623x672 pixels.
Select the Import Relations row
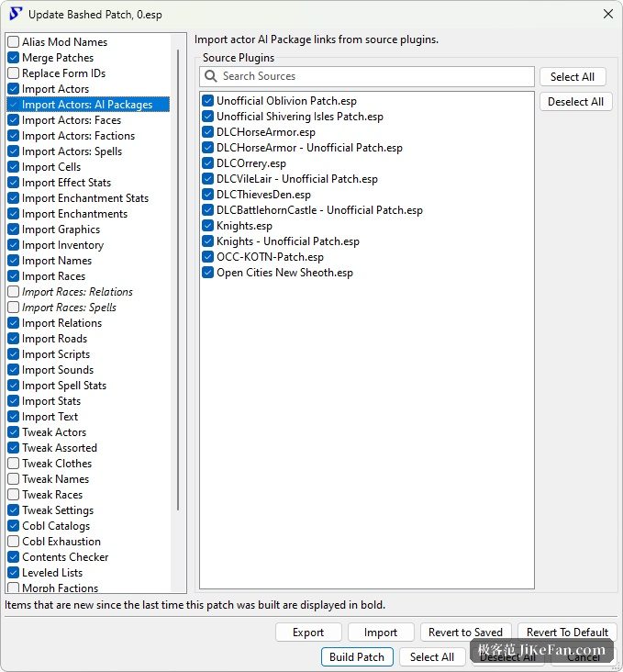tap(88, 323)
